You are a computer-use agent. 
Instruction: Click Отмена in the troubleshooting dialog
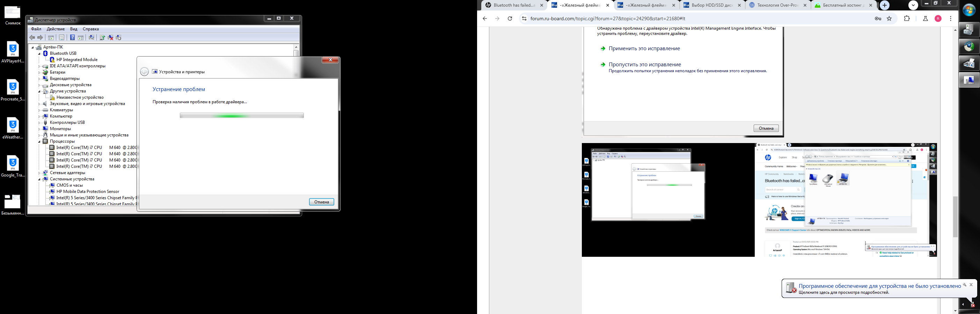coord(321,202)
